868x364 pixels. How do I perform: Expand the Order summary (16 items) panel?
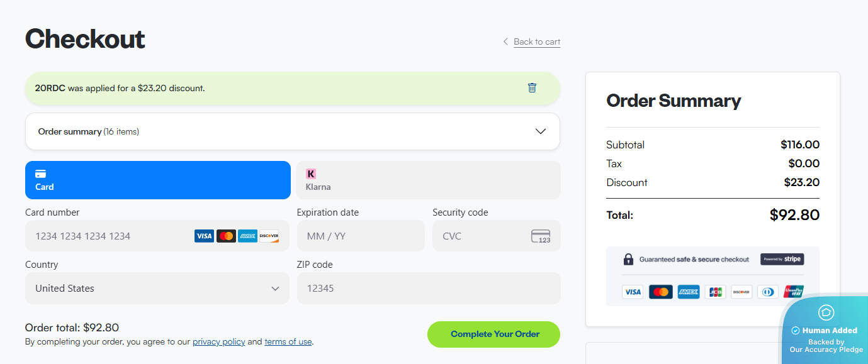[x=540, y=131]
